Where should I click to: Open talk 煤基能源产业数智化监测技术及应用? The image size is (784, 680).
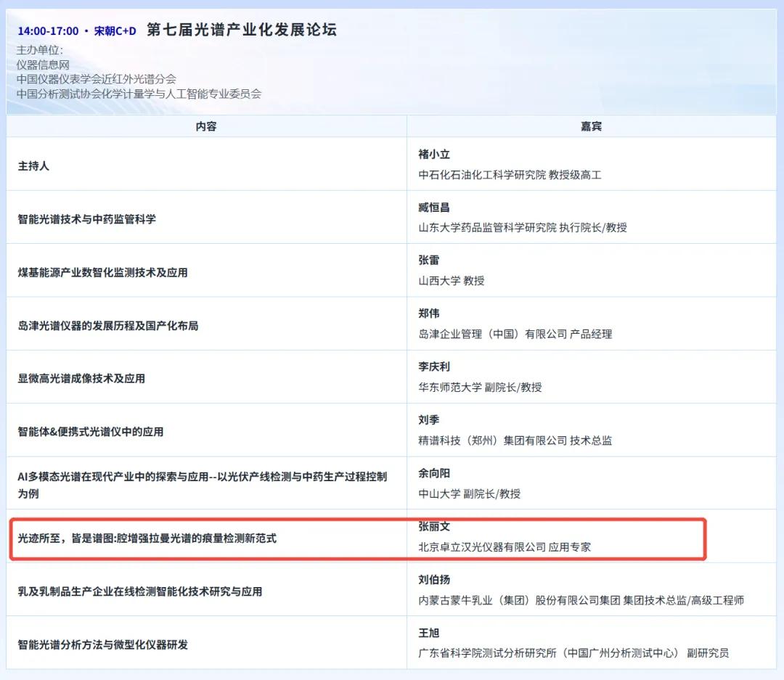pos(102,272)
